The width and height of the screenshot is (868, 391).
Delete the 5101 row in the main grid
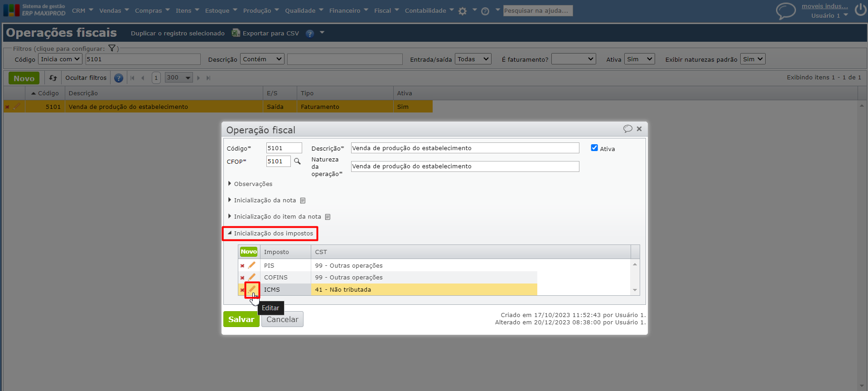point(7,107)
